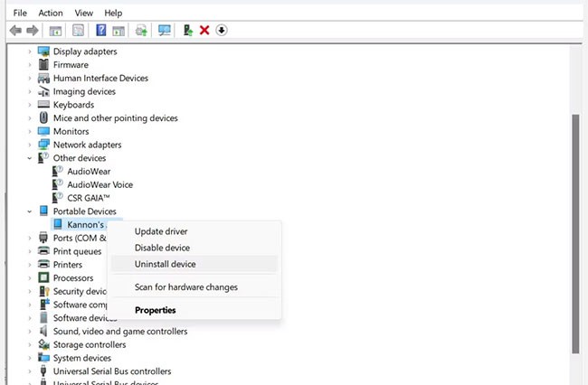Select the AudioWear Voice device entry
Image resolution: width=588 pixels, height=385 pixels.
click(100, 184)
